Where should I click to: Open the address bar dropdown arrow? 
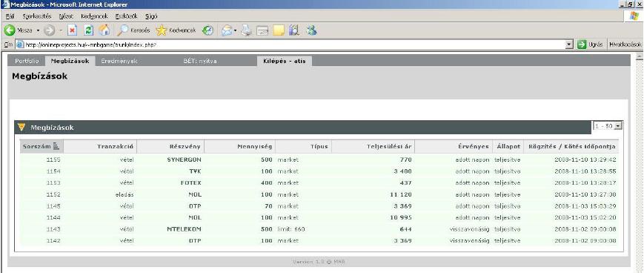pos(569,45)
